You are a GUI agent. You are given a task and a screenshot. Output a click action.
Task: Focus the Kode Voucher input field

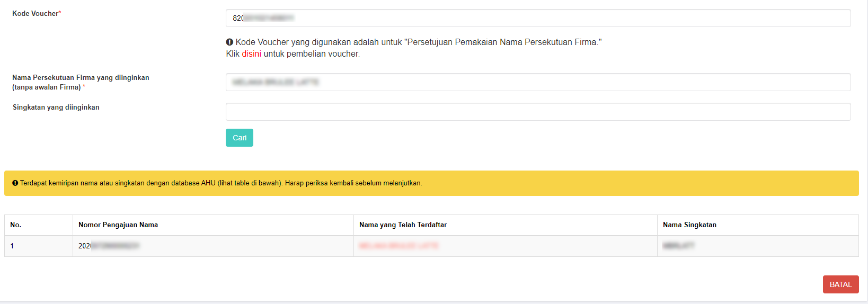pyautogui.click(x=538, y=18)
